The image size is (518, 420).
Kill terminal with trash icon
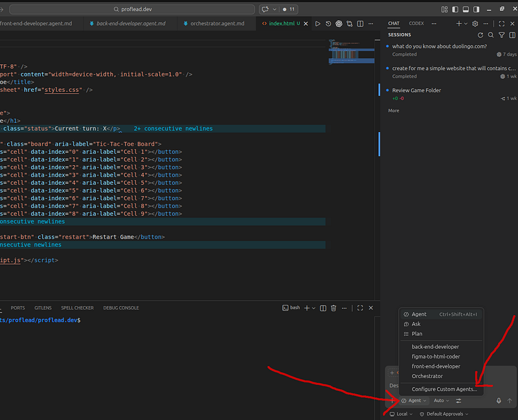pyautogui.click(x=333, y=308)
